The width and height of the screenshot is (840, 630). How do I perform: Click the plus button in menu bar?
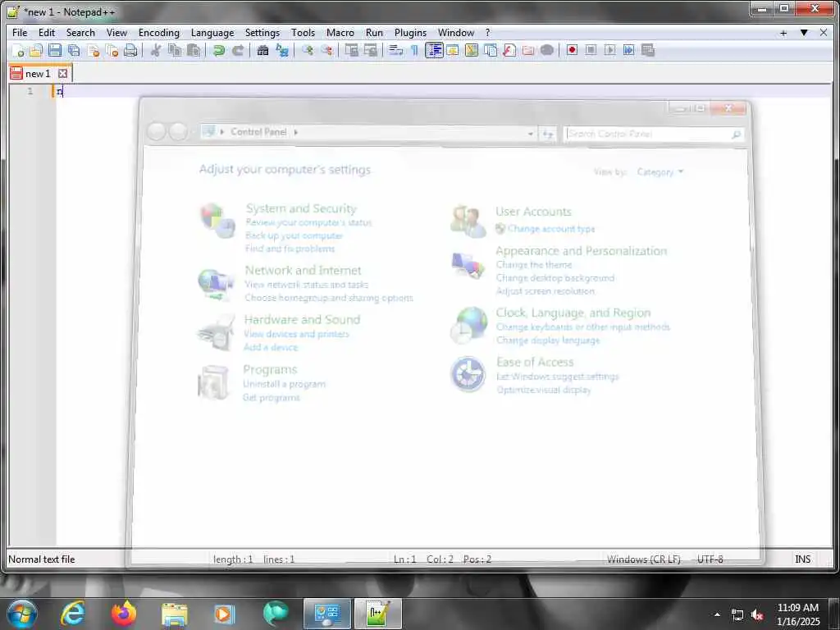[x=783, y=33]
